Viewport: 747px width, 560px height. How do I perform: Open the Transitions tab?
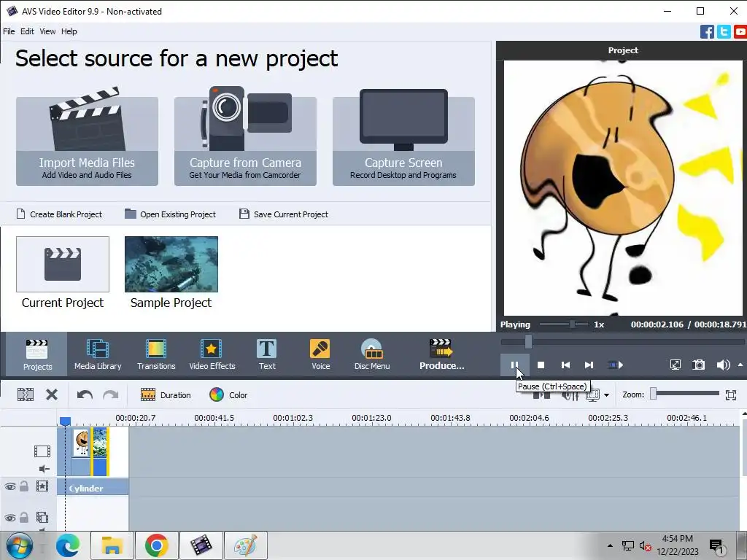(x=156, y=355)
